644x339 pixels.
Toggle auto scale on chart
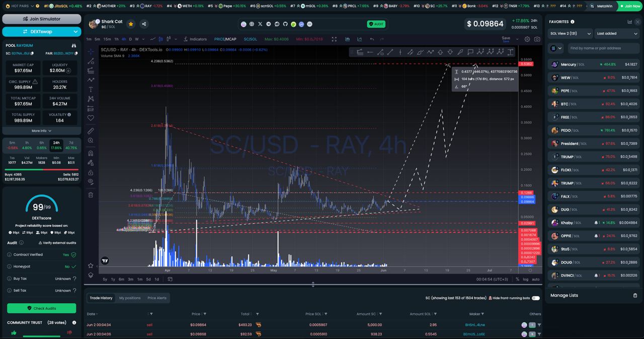point(535,279)
